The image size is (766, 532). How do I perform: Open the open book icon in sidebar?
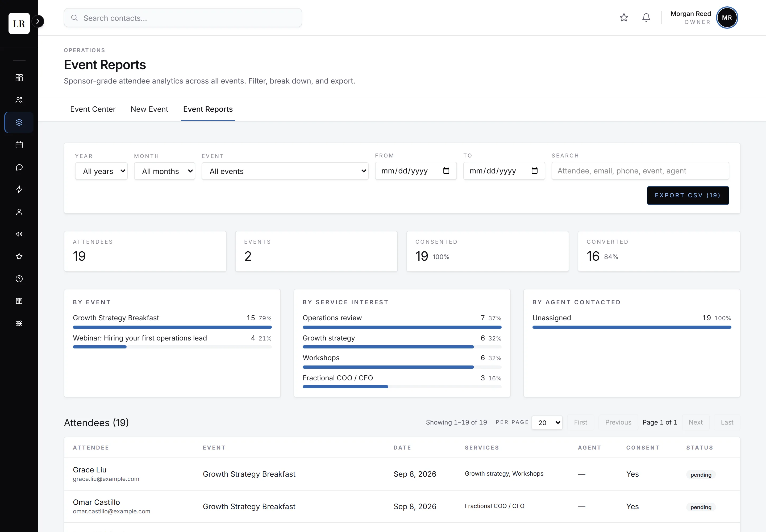pos(19,301)
